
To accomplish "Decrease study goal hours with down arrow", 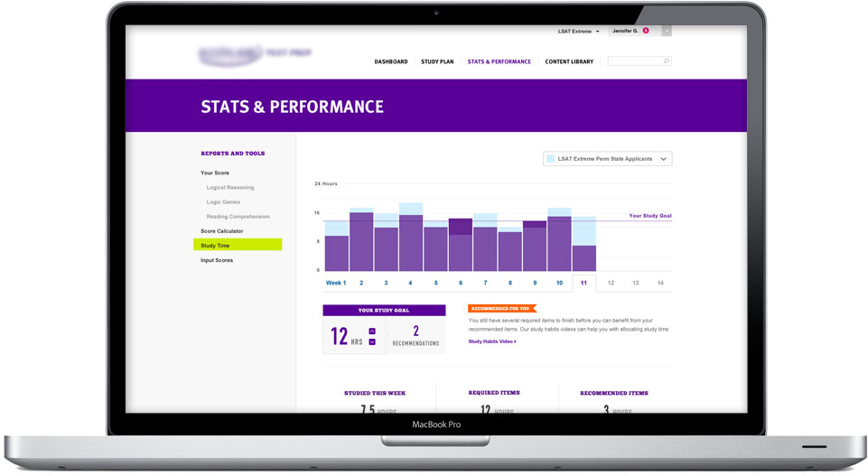I will pos(372,342).
